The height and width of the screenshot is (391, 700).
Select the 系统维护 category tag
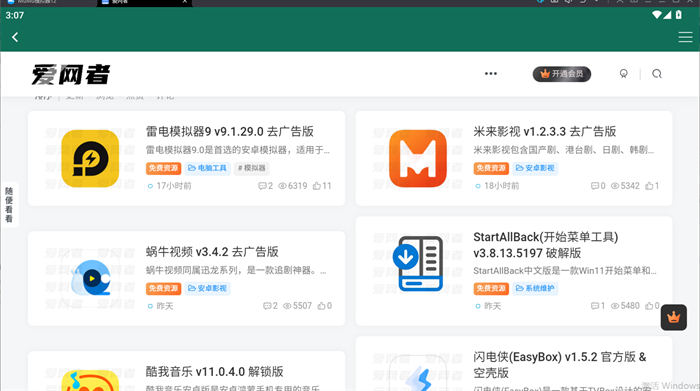535,288
